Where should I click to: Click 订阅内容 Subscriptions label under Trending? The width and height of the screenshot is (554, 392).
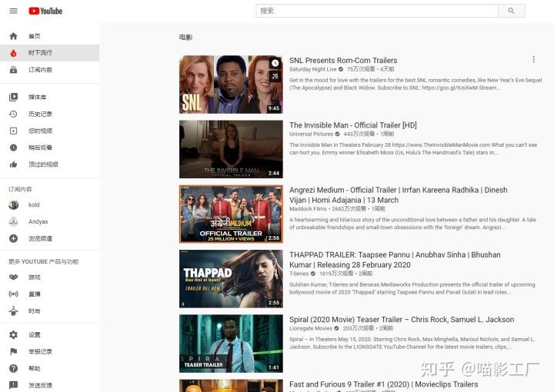pyautogui.click(x=40, y=70)
